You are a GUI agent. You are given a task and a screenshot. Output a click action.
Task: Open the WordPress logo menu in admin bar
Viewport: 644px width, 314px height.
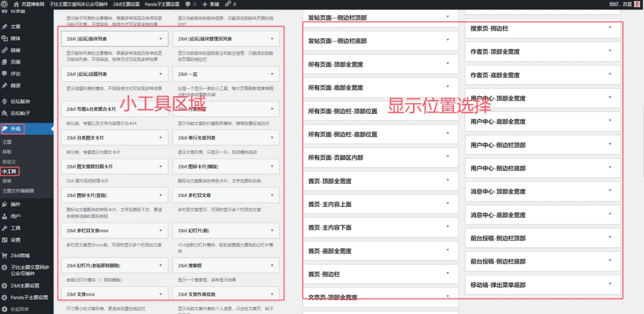4,4
